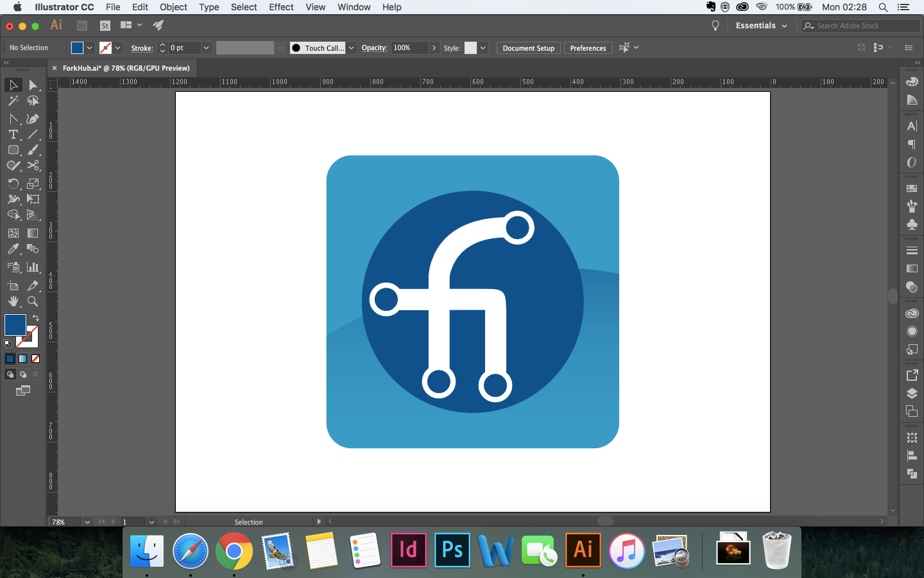Viewport: 924px width, 578px height.
Task: Open the Align panel icon
Action: 912,455
